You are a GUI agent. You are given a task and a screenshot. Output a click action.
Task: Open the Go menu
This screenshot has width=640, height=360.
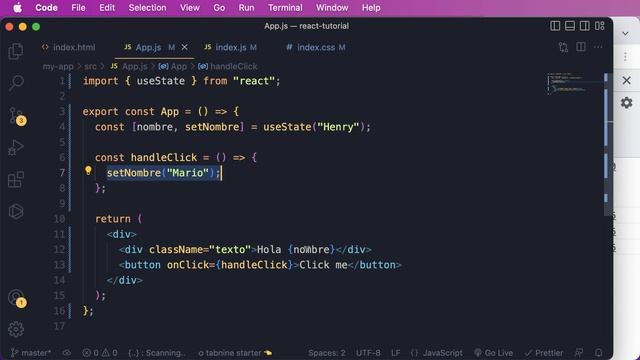tap(219, 8)
